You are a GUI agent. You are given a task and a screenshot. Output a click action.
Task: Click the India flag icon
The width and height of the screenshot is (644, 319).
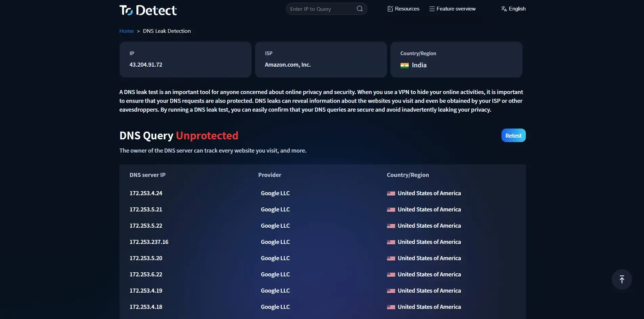[x=404, y=65]
